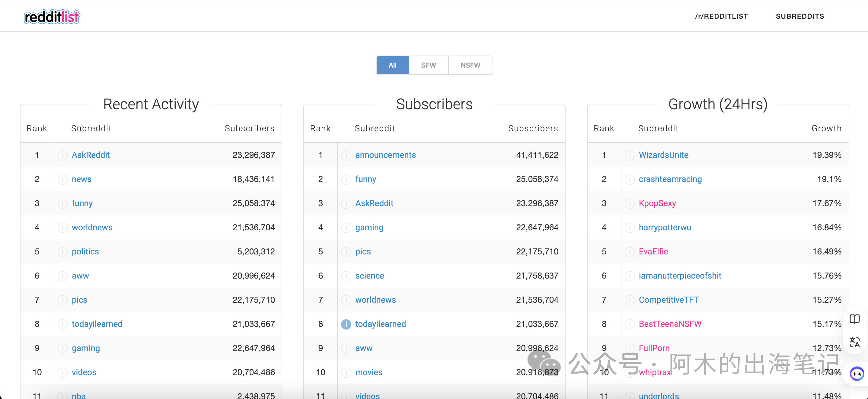This screenshot has height=399, width=868.
Task: Click the translate icon on right edge
Action: click(854, 342)
